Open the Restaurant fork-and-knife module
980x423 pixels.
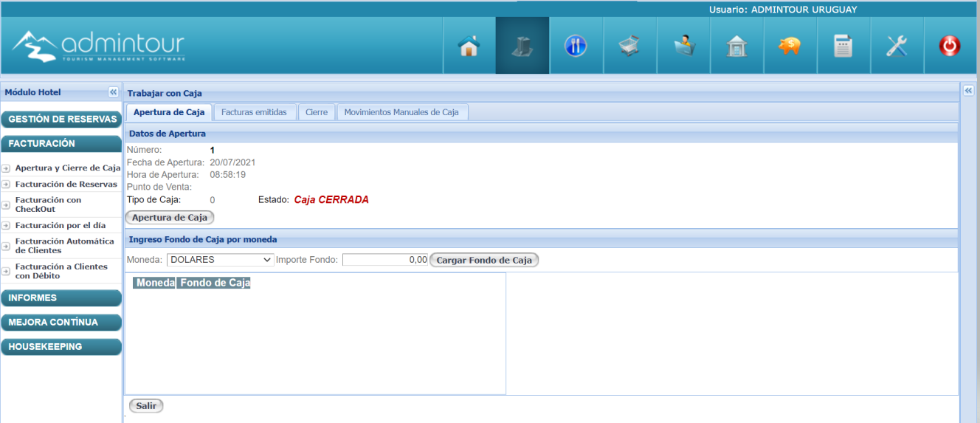576,47
